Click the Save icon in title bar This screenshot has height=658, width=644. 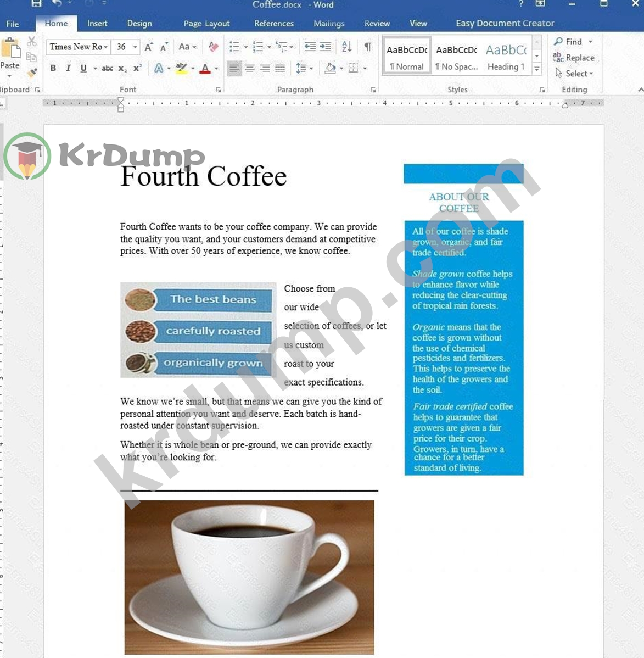coord(36,4)
